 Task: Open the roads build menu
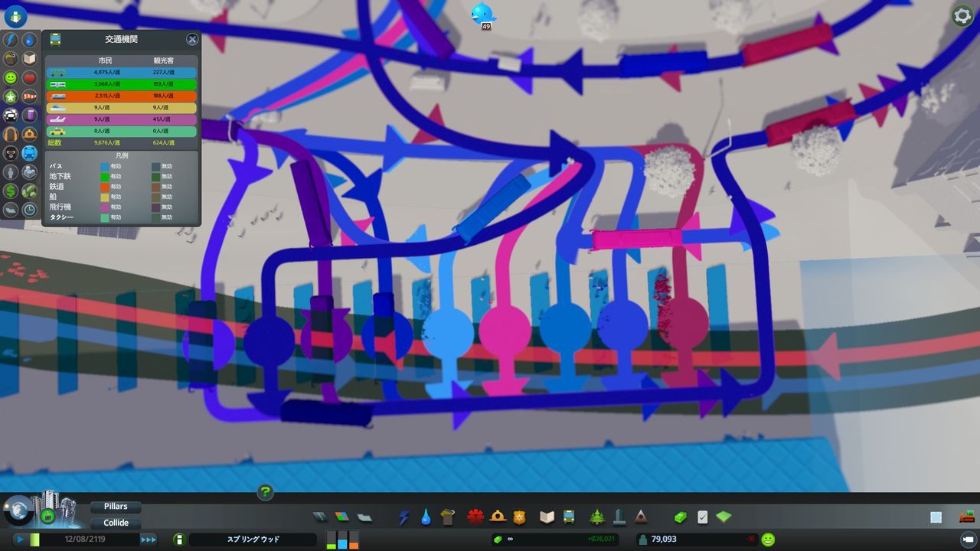tap(319, 517)
